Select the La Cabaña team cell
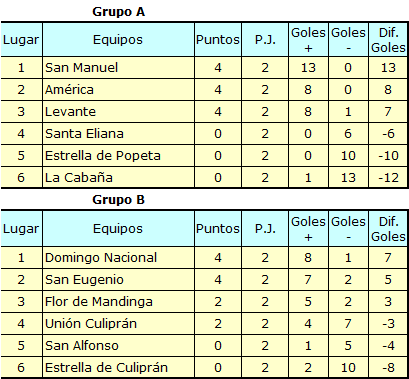 click(118, 178)
